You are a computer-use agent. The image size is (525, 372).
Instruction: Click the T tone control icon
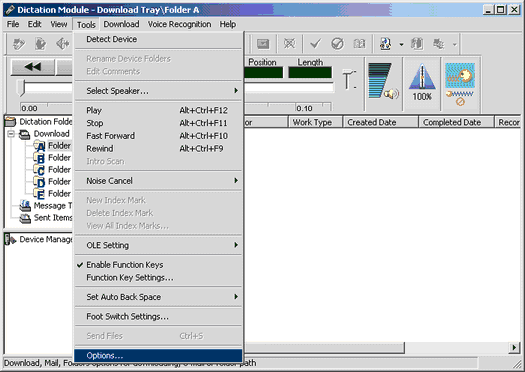(349, 80)
